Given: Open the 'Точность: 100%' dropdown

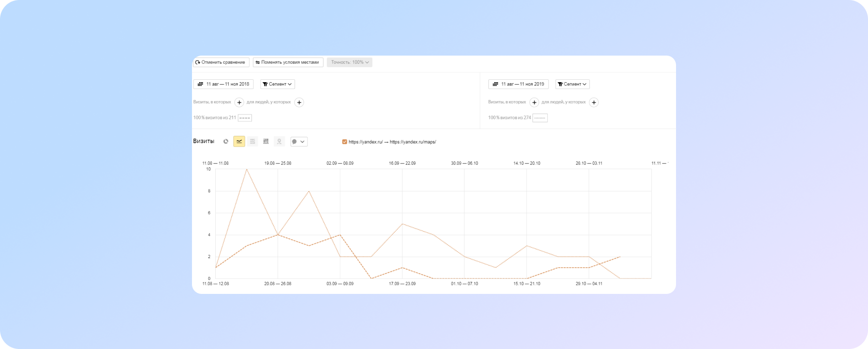Looking at the screenshot, I should pos(350,62).
